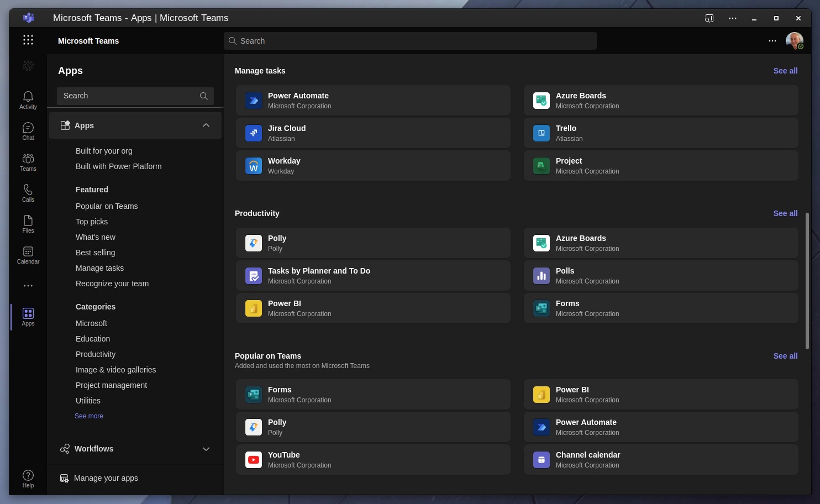This screenshot has width=820, height=504.
Task: Open the Azure Boards card under Productivity
Action: pos(661,243)
